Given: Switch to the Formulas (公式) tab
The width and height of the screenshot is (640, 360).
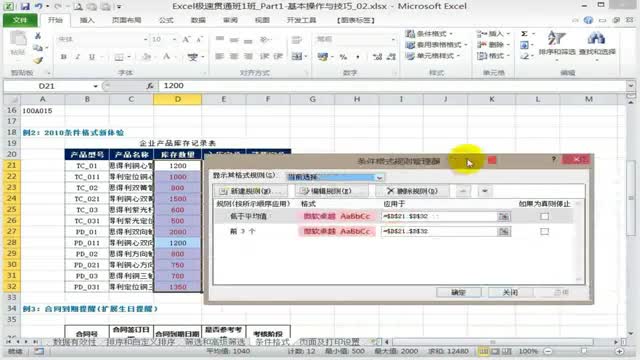Looking at the screenshot, I should [x=166, y=20].
